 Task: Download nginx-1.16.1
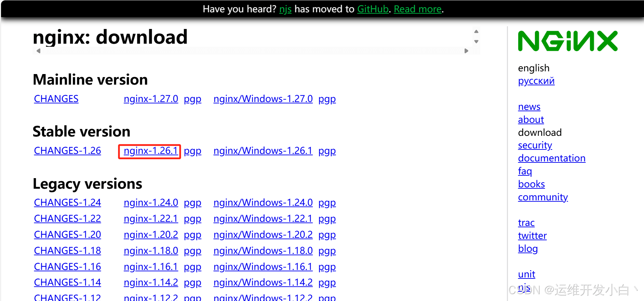pos(151,267)
